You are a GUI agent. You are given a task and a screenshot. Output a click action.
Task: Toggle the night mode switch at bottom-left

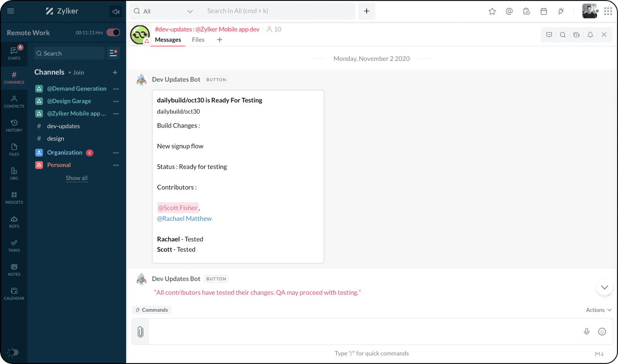click(13, 352)
